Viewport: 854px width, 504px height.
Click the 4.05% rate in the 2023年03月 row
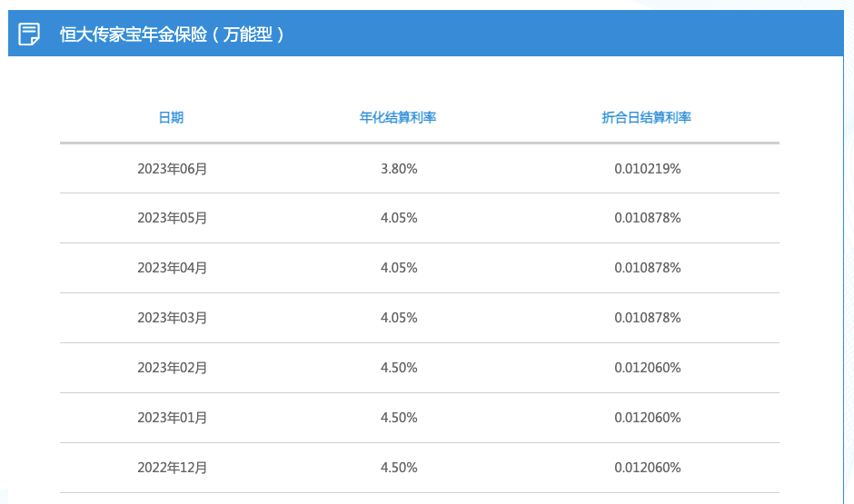click(x=399, y=318)
